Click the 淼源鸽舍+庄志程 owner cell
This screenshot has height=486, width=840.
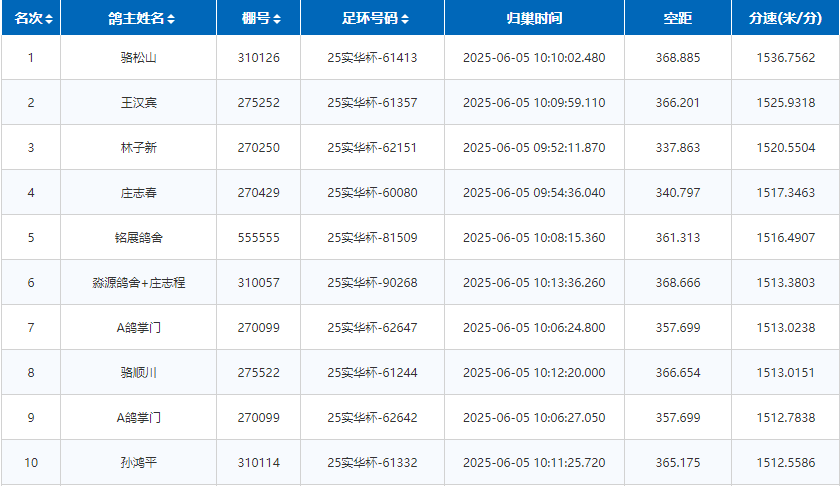pyautogui.click(x=138, y=283)
